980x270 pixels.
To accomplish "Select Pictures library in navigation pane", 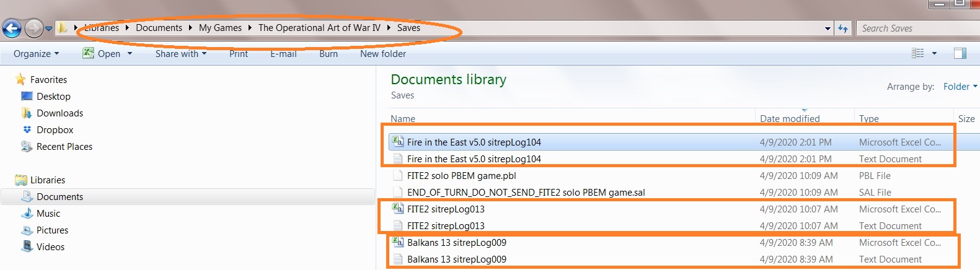I will [52, 230].
